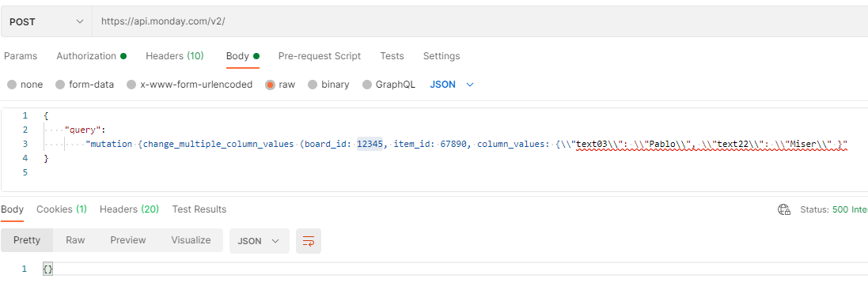View the Test Results tab
868x290 pixels.
point(199,209)
